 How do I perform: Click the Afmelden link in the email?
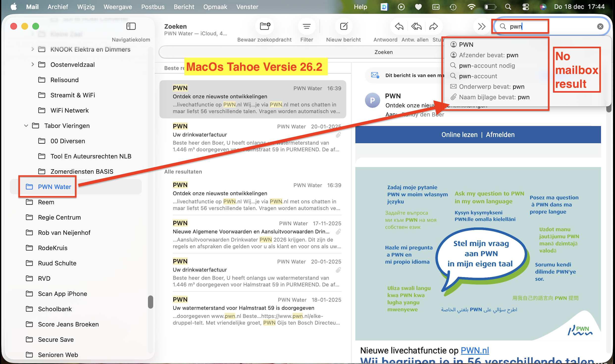500,135
